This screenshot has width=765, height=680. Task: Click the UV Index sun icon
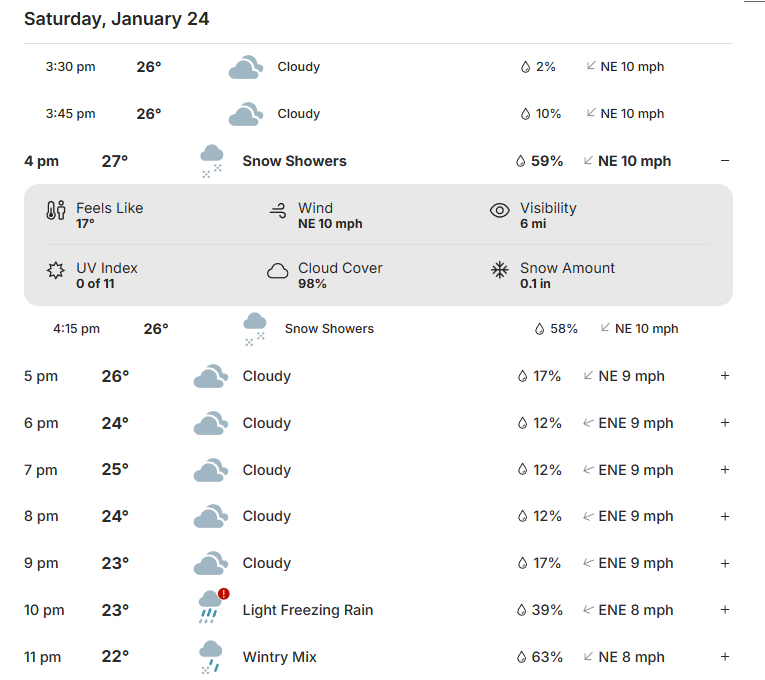click(x=55, y=271)
